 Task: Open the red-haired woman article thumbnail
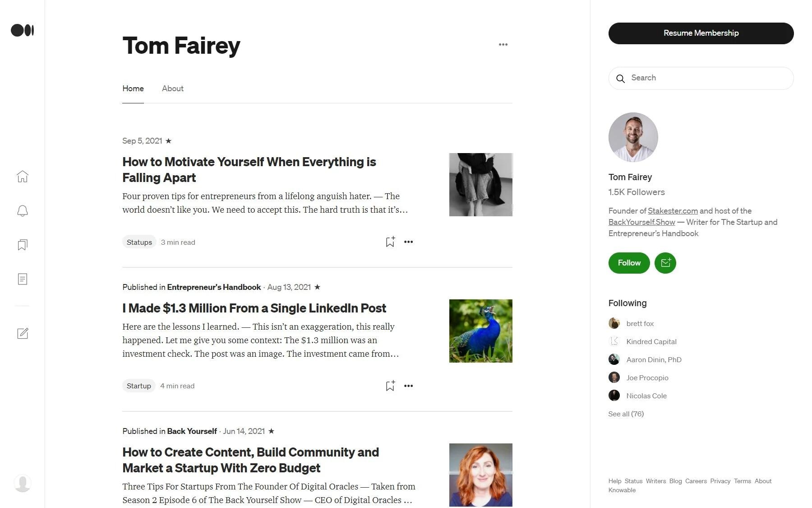tap(481, 475)
